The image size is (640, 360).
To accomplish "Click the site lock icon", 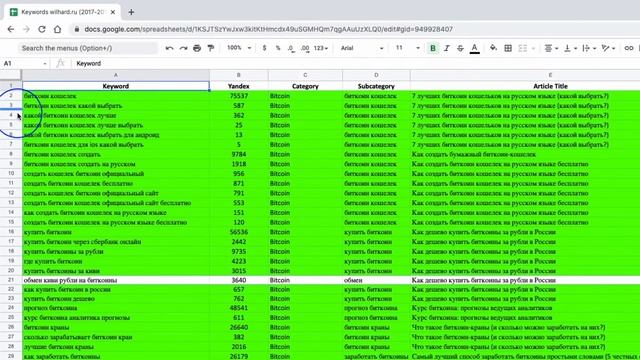I will click(76, 29).
